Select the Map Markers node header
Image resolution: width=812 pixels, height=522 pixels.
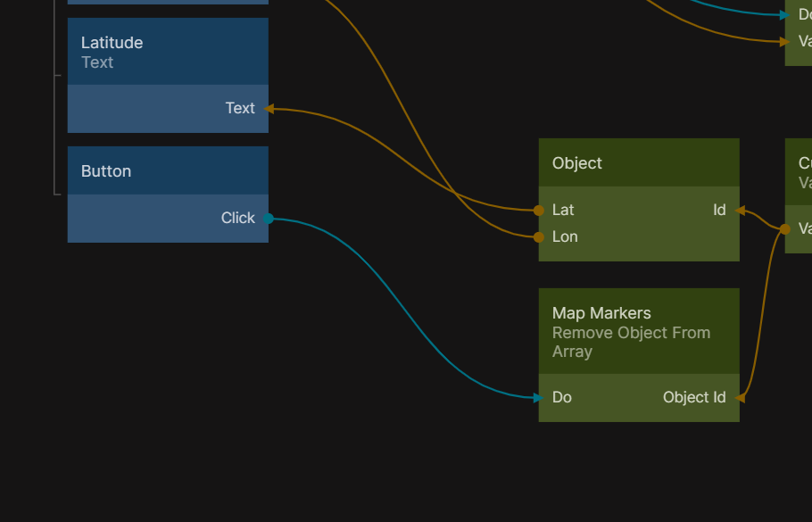pyautogui.click(x=639, y=331)
